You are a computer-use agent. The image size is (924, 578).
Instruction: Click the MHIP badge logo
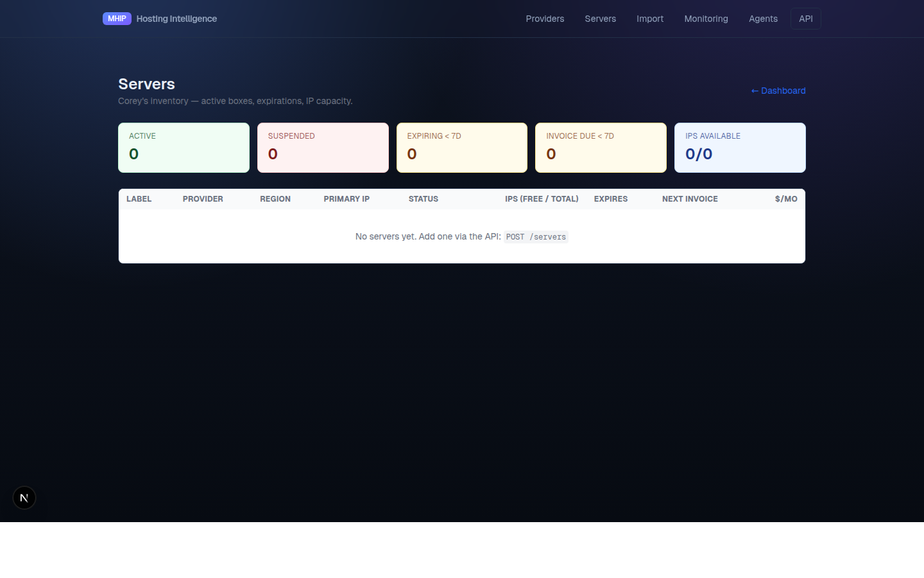tap(117, 19)
